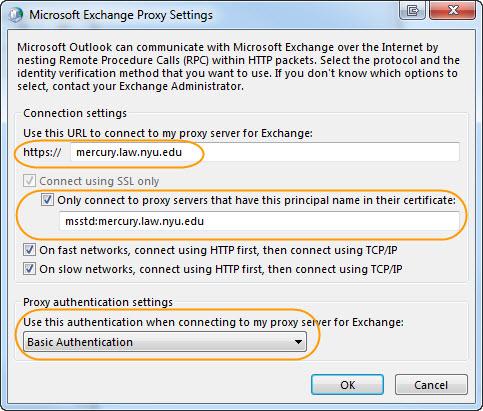Screen dimensions: 483x411
Task: Click the dropdown arrow of the authentication combo box
Action: (x=298, y=342)
